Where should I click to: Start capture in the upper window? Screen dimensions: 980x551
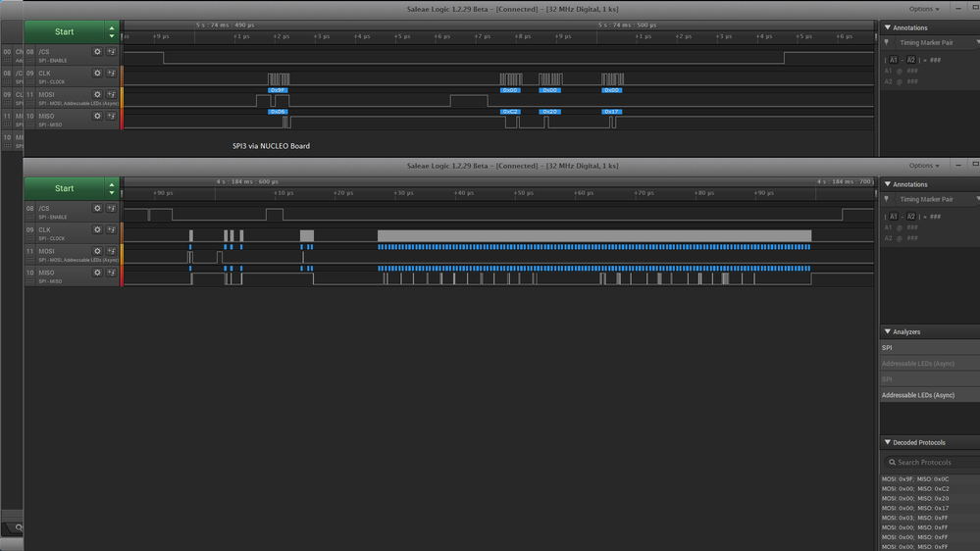point(65,31)
